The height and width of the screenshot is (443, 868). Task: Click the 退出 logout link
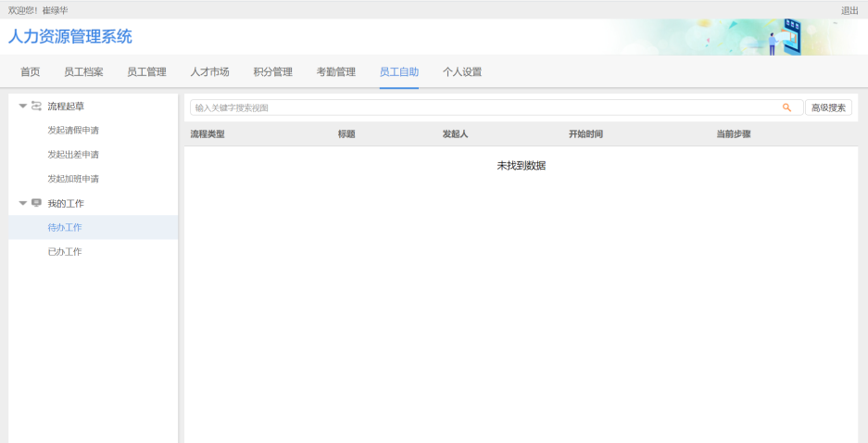tap(849, 10)
